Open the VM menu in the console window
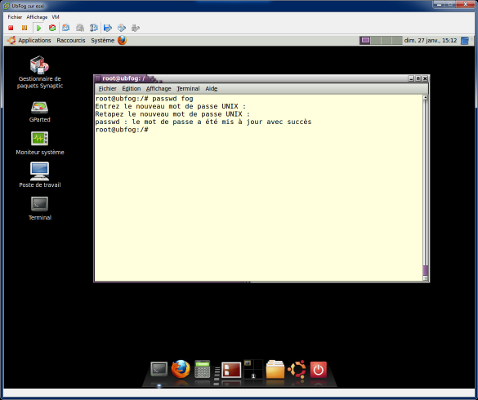The image size is (478, 400). point(55,17)
